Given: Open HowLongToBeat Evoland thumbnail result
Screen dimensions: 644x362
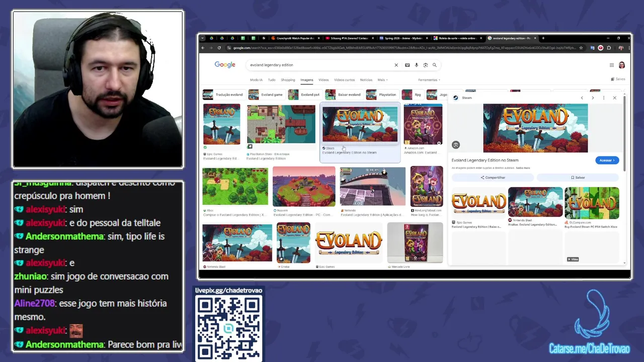Looking at the screenshot, I should [427, 187].
